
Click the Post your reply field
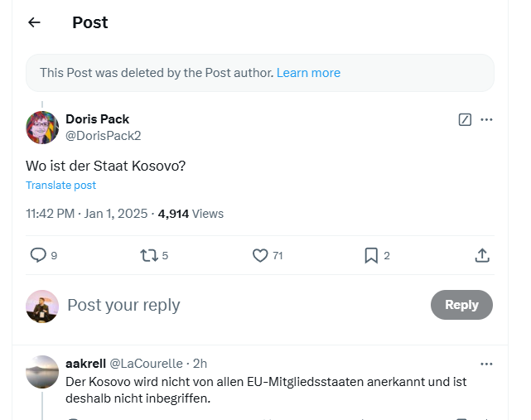point(240,305)
